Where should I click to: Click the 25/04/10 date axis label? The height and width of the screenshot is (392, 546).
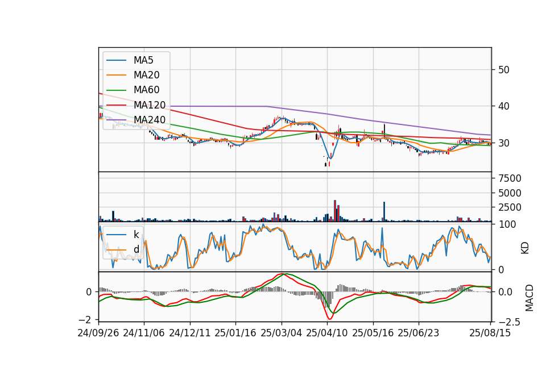pyautogui.click(x=327, y=333)
